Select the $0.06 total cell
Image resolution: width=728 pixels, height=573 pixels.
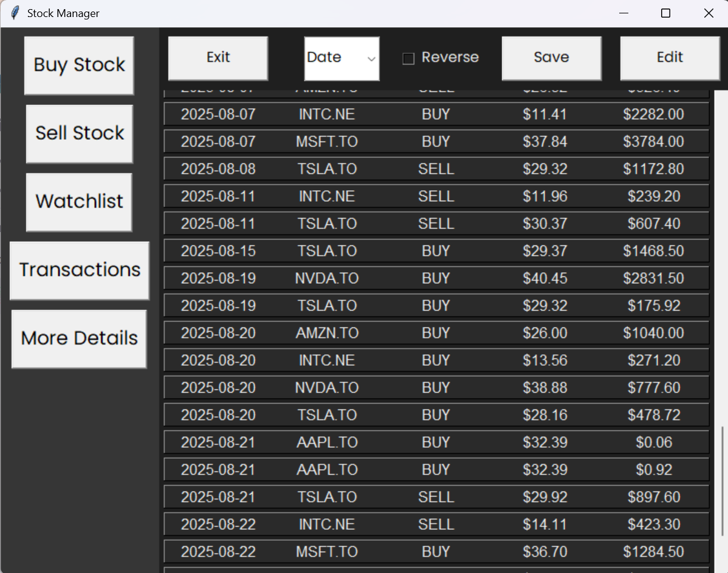(x=654, y=442)
